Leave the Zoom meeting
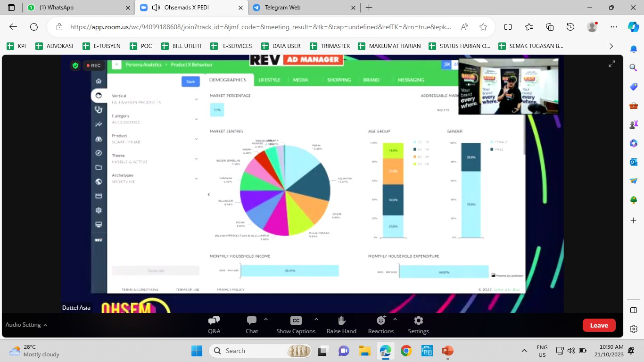The image size is (644, 362). (x=599, y=325)
